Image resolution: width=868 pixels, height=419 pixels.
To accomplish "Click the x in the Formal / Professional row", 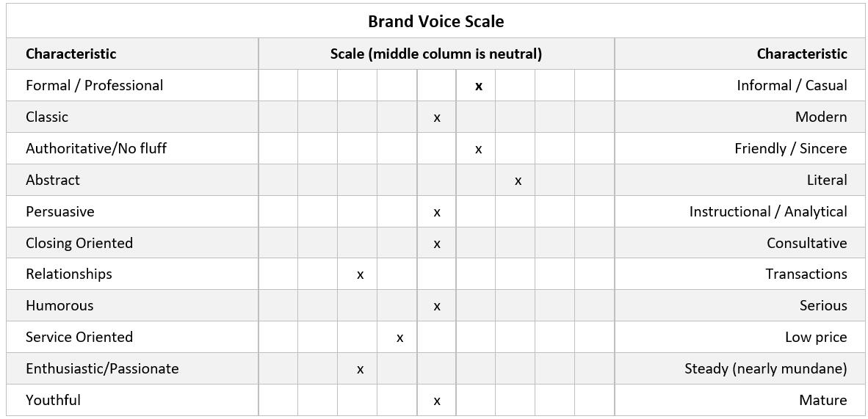I will tap(479, 86).
